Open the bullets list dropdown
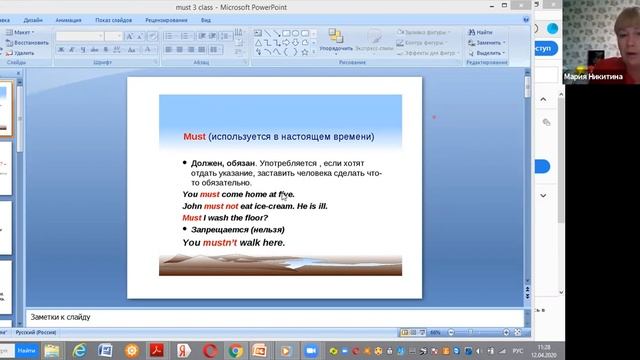The width and height of the screenshot is (640, 360). point(170,36)
